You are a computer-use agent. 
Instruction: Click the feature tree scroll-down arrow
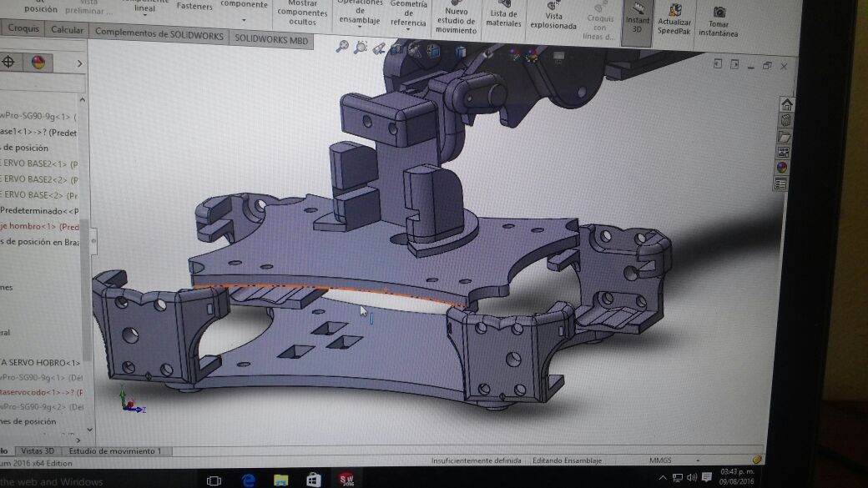tap(89, 430)
